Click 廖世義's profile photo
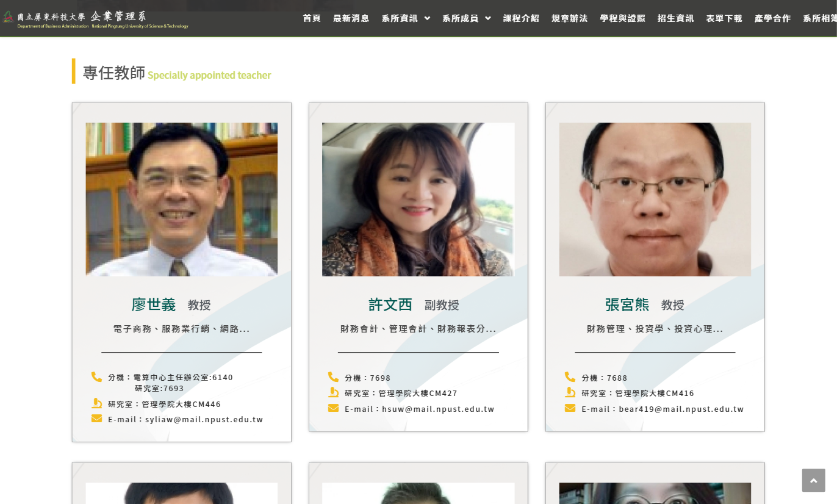The image size is (837, 504). (181, 200)
